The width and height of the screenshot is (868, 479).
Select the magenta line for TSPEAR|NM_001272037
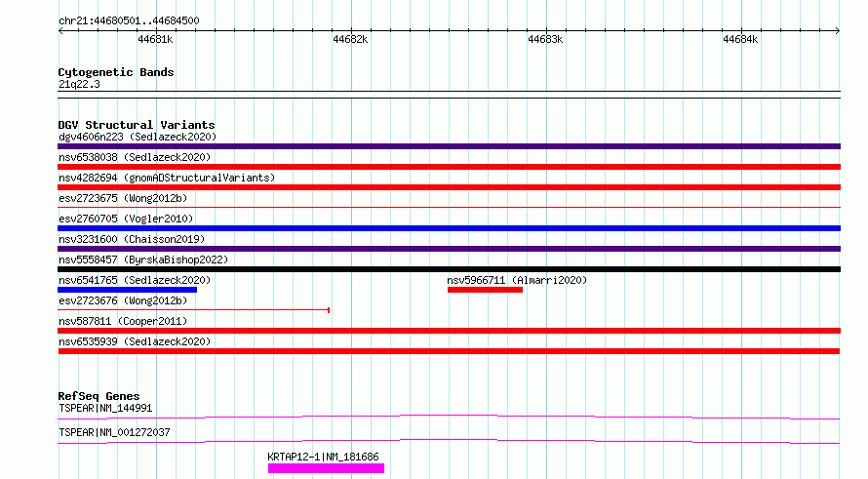tap(449, 441)
